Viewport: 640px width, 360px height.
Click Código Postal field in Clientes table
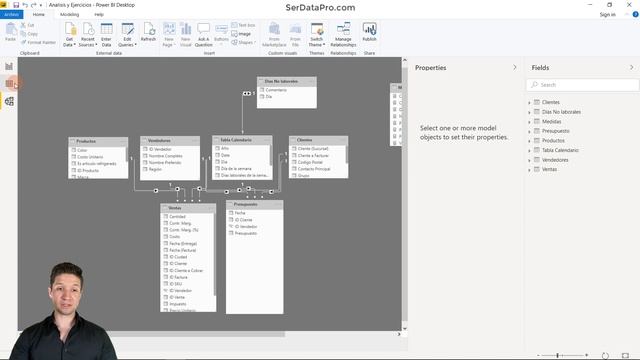click(x=310, y=162)
